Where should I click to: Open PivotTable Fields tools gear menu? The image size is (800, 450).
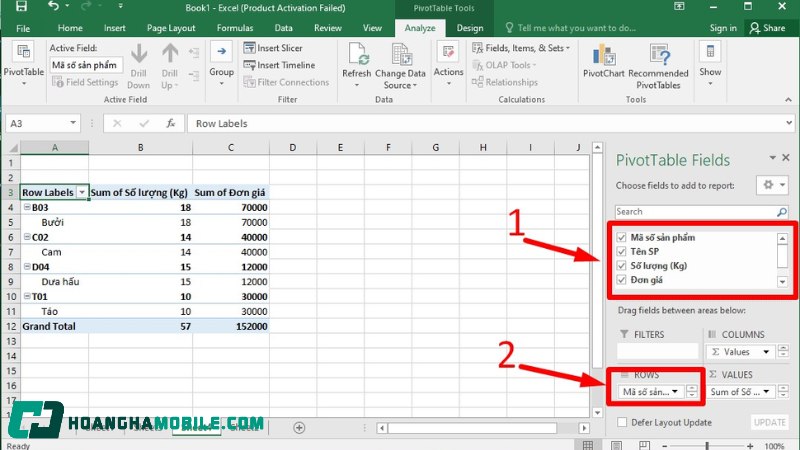coord(771,185)
